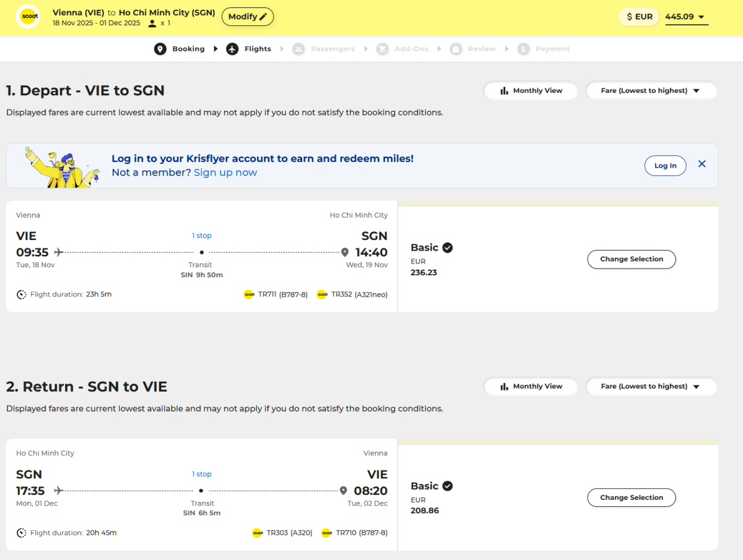Click the Passengers step icon
The width and height of the screenshot is (743, 560).
click(298, 49)
